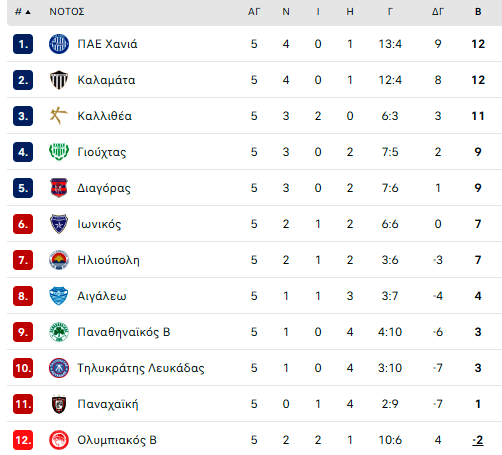Click the Καλλιθέα golden logo

[x=59, y=116]
